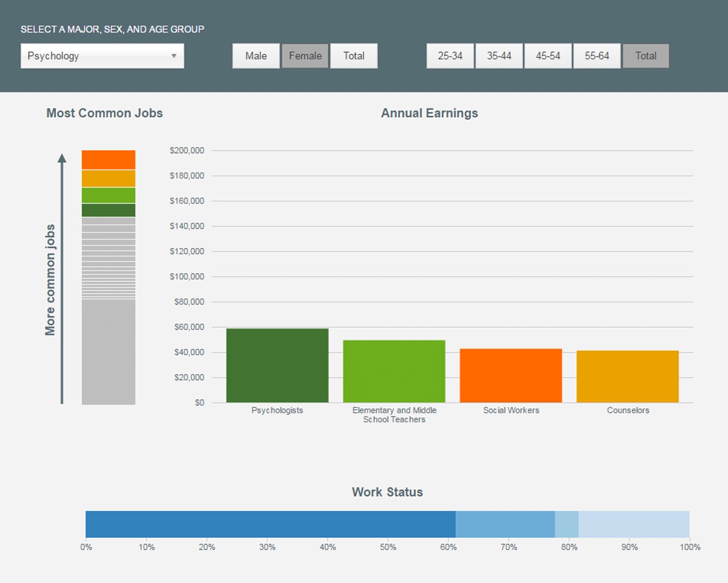Open the Psychology major dropdown
The width and height of the screenshot is (728, 583).
[x=102, y=56]
